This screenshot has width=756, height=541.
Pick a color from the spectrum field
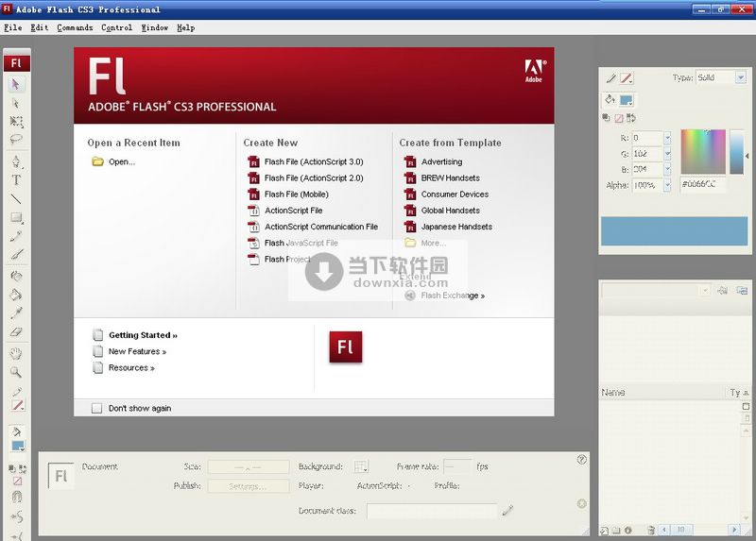pyautogui.click(x=702, y=151)
